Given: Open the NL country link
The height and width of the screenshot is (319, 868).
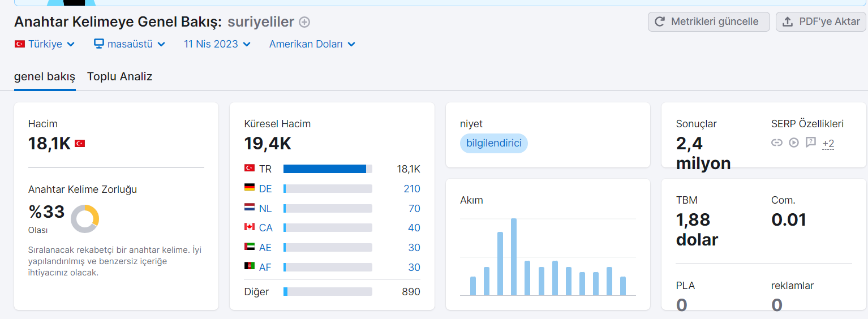Looking at the screenshot, I should [265, 209].
